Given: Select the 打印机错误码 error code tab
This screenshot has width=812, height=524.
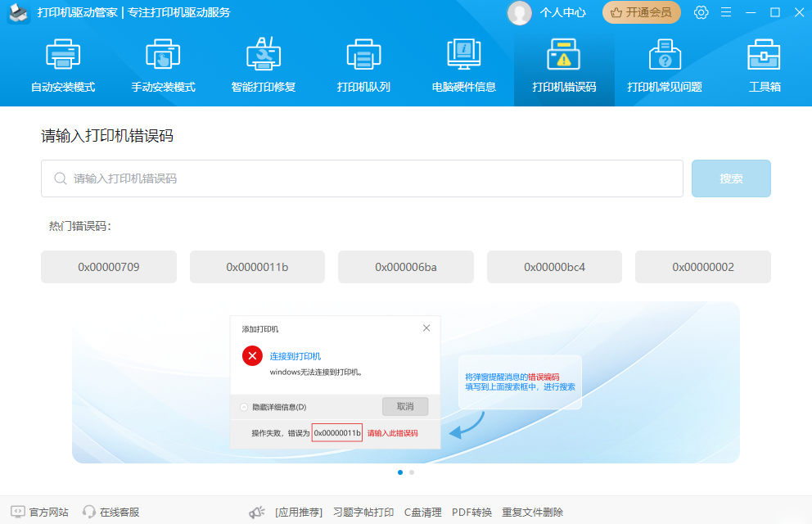Looking at the screenshot, I should pos(563,65).
